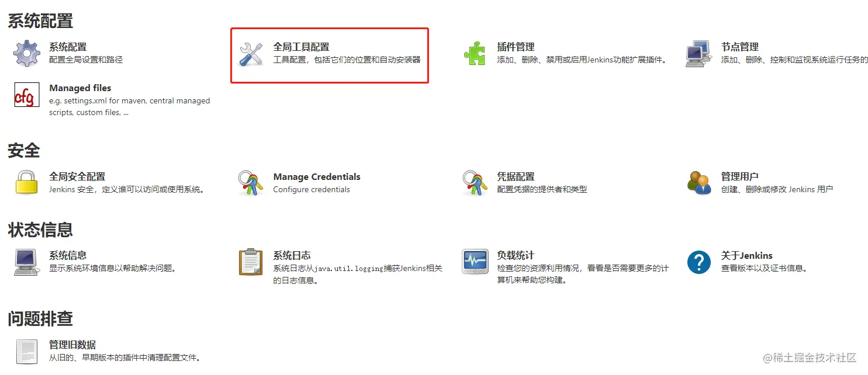Click the yellow padlock 全局安全配置 icon
Screen dimensions: 868x375
[x=27, y=183]
